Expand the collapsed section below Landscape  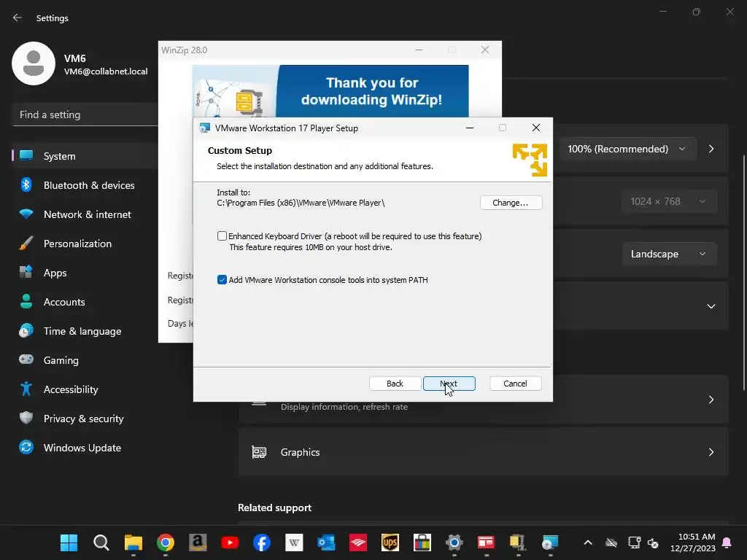(711, 306)
